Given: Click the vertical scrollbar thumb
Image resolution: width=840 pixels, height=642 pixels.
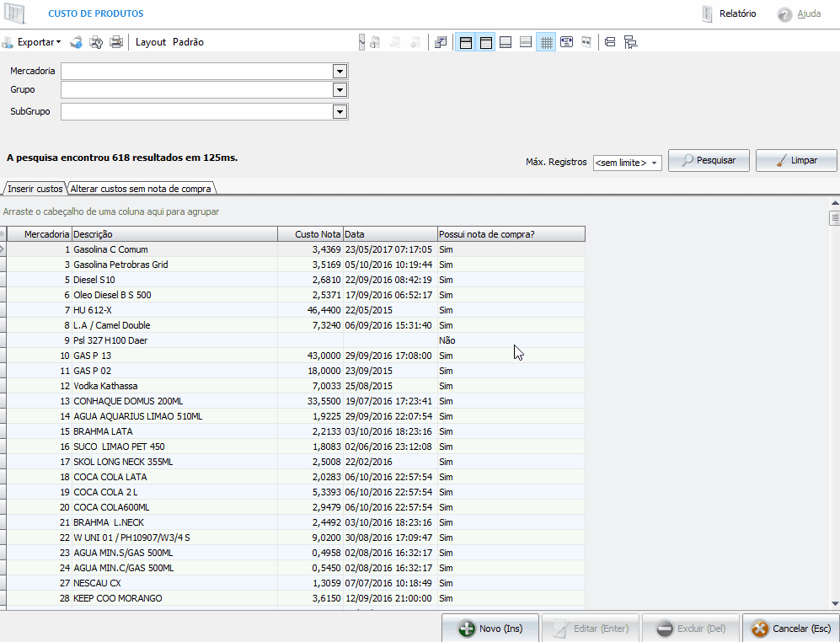Looking at the screenshot, I should pos(835,217).
